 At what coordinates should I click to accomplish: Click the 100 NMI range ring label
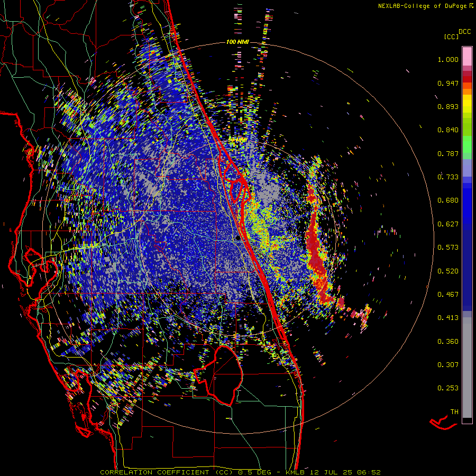click(x=237, y=42)
